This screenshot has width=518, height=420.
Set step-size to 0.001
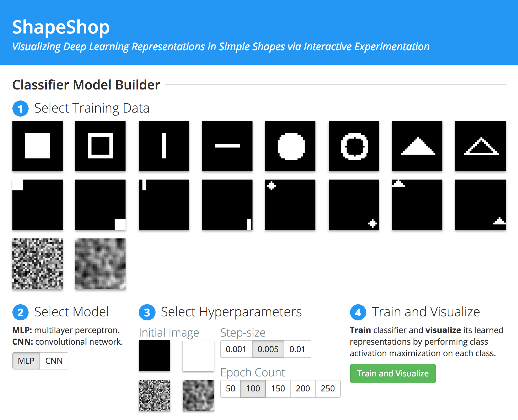236,349
